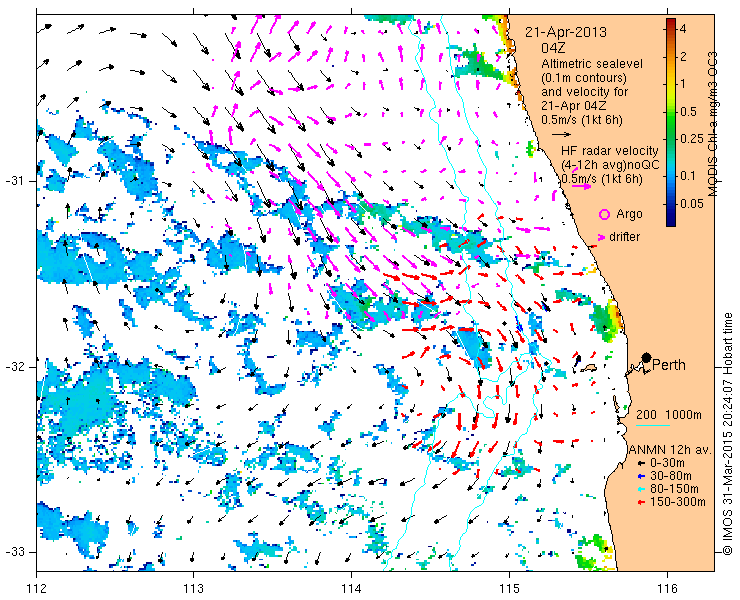Click the drifter magenta arrowhead legend symbol
The image size is (740, 600).
tap(602, 237)
